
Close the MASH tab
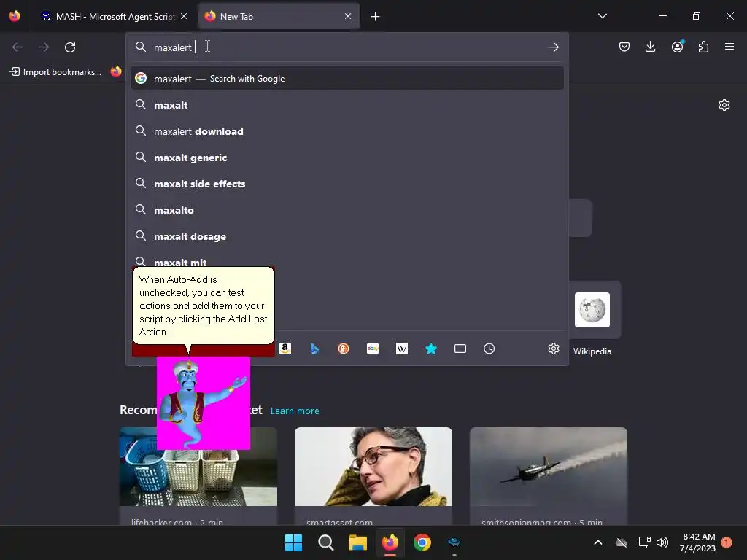(184, 16)
